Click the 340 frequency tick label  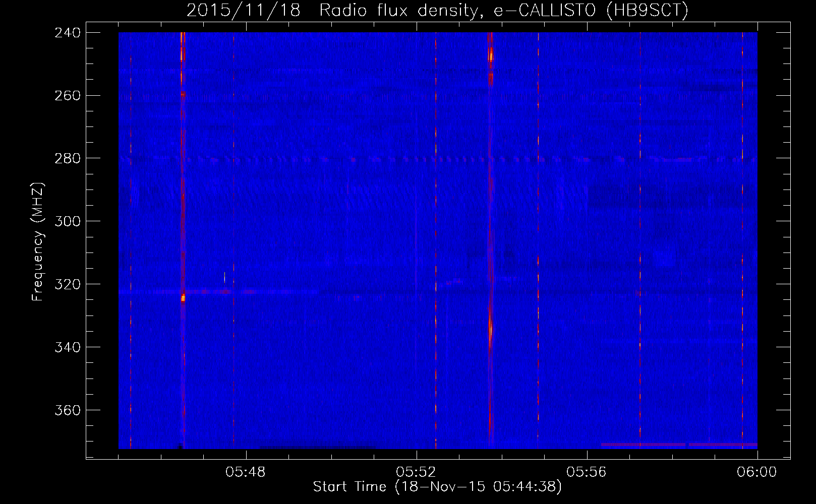coord(68,348)
